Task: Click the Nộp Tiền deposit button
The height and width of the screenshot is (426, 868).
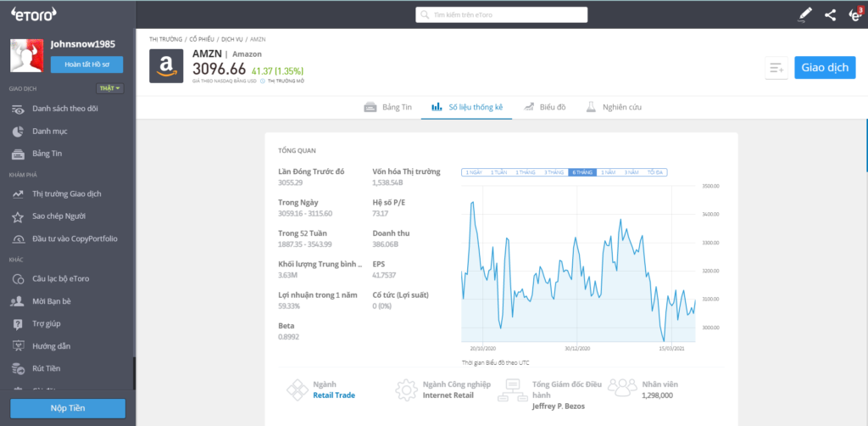Action: pos(68,408)
